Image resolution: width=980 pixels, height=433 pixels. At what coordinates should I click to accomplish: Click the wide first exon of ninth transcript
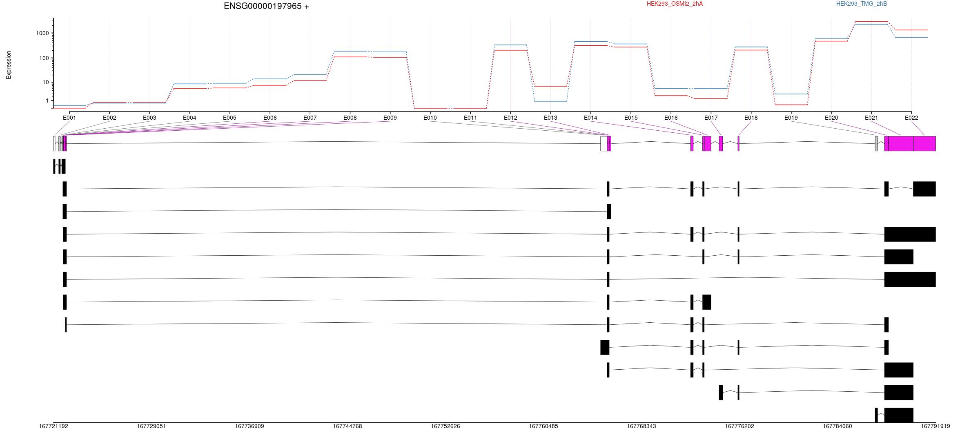[x=605, y=347]
